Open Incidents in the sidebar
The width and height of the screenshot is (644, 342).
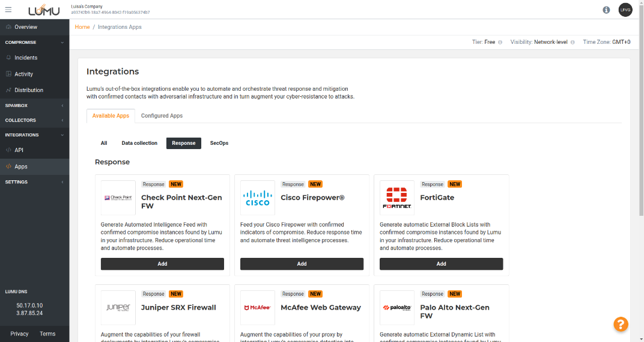point(26,58)
